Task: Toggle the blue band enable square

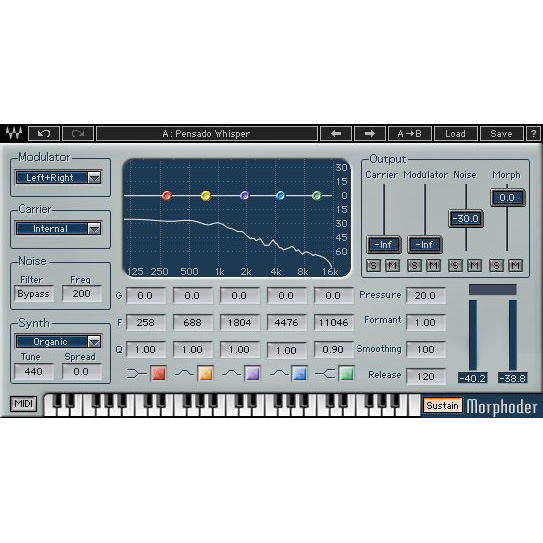Action: (x=299, y=373)
